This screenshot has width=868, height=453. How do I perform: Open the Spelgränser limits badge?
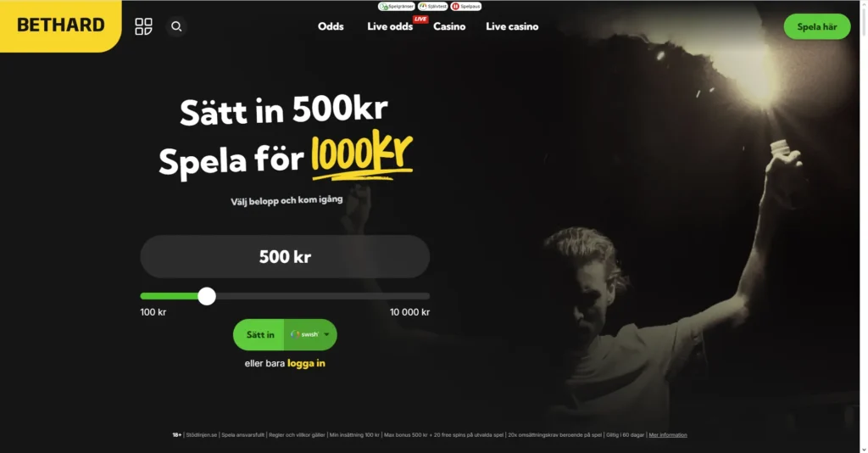coord(396,6)
